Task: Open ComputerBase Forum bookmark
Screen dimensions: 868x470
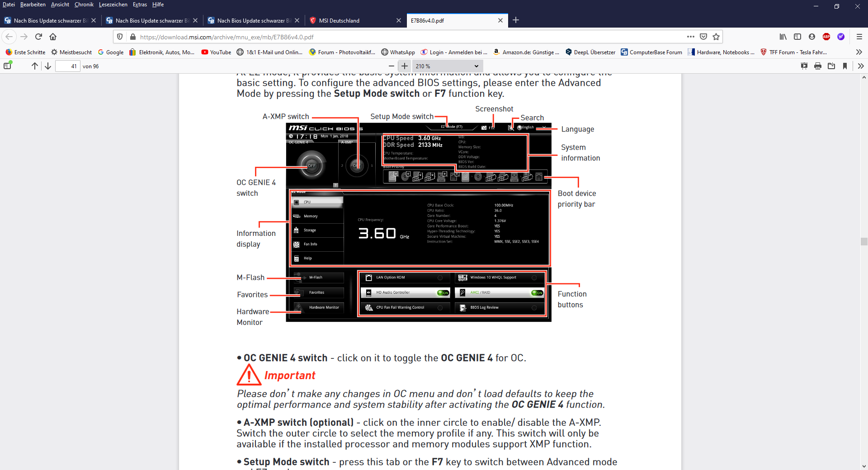Action: 651,52
